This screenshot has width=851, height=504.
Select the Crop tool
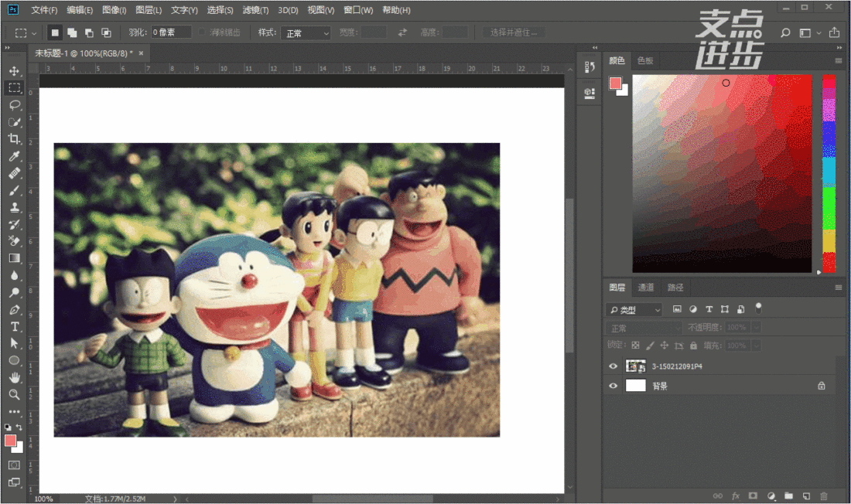[15, 139]
